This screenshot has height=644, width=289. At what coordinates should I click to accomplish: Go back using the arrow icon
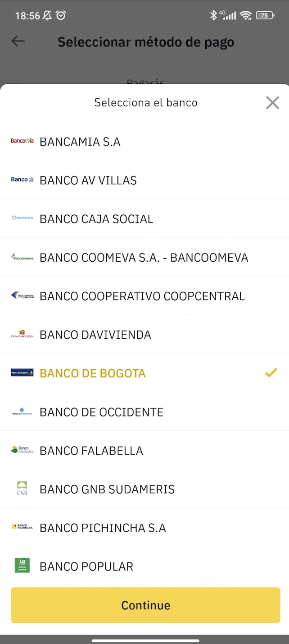tap(18, 41)
